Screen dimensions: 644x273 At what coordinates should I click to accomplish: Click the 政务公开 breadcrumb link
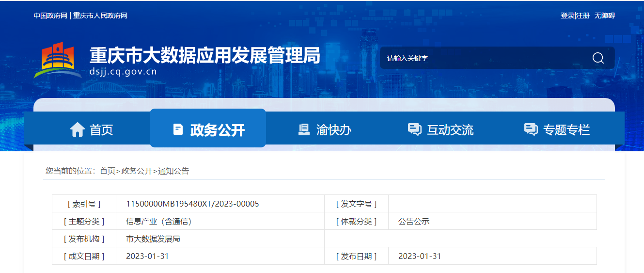(x=137, y=171)
